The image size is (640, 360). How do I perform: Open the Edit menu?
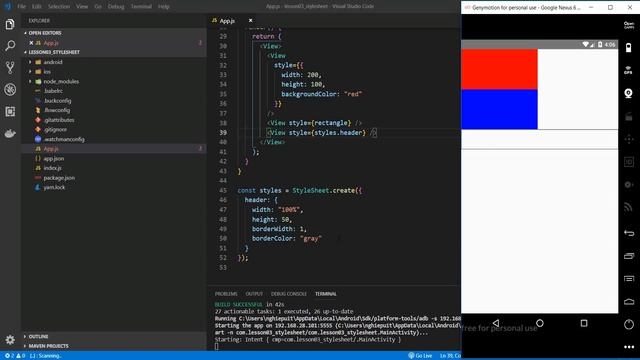click(37, 7)
